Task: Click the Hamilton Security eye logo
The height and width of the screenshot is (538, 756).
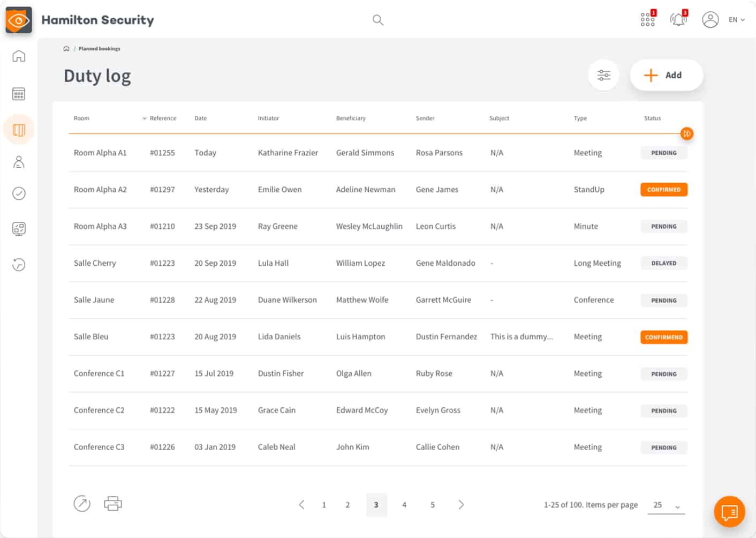Action: 19,20
